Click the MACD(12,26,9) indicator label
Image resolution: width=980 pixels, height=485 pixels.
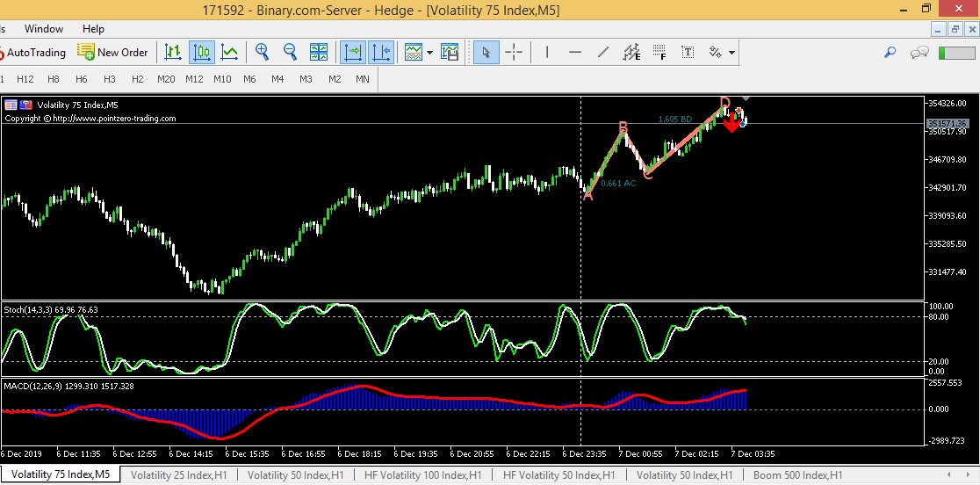pyautogui.click(x=68, y=387)
